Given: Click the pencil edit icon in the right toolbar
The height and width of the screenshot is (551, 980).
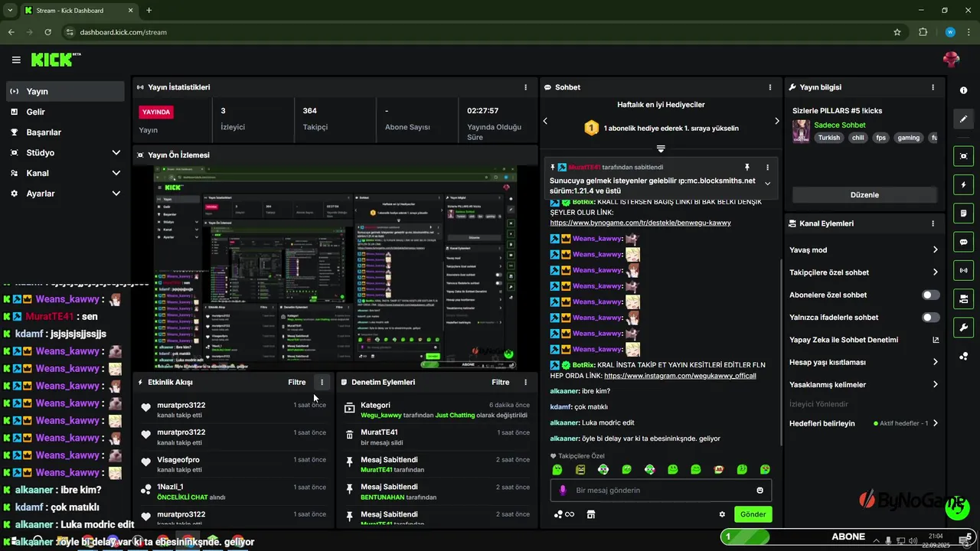Looking at the screenshot, I should 963,119.
